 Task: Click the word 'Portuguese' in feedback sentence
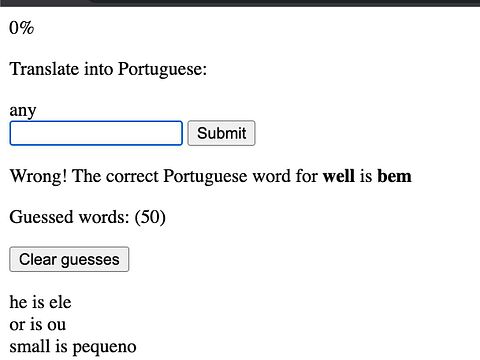point(205,176)
